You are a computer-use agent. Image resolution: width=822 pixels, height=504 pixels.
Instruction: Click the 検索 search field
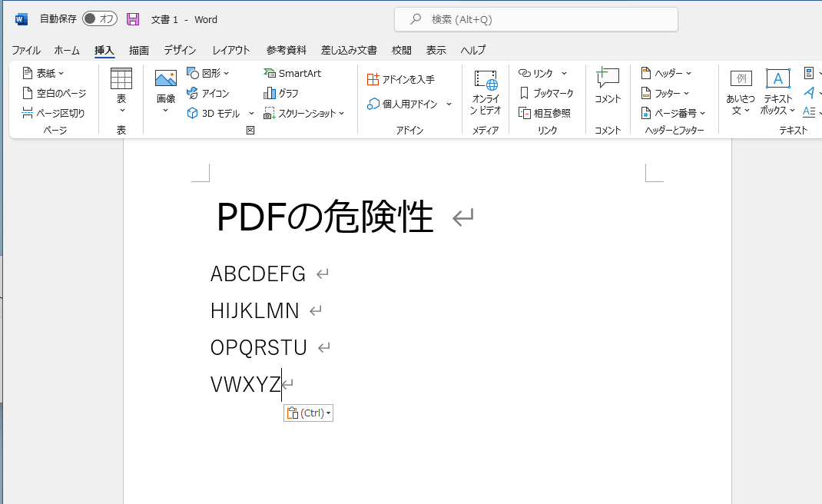point(535,19)
